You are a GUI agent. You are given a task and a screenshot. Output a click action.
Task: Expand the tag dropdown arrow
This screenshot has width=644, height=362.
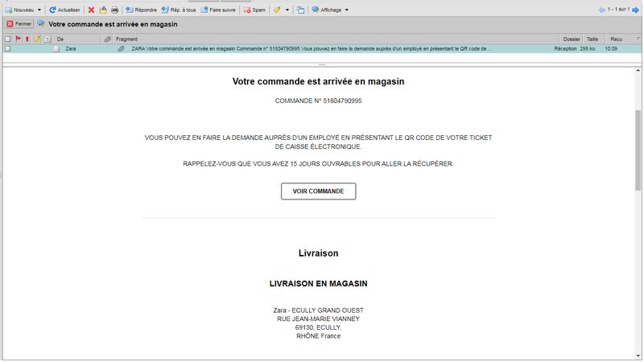coord(287,10)
